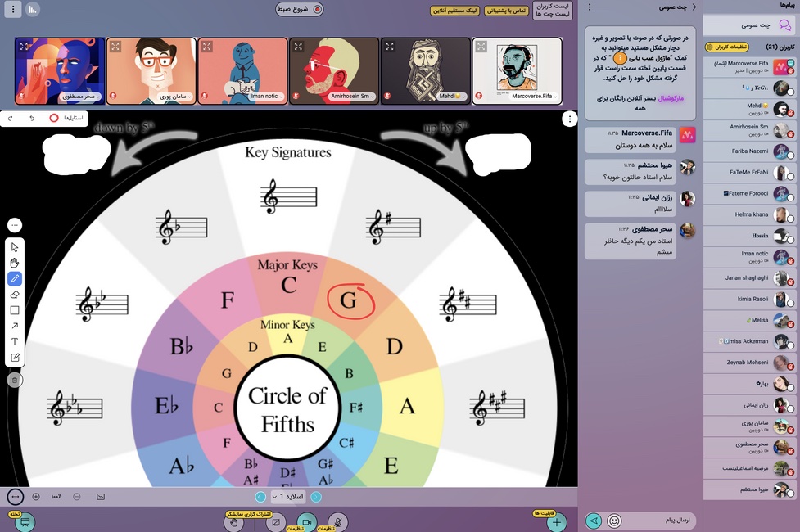The height and width of the screenshot is (532, 800).
Task: Pick the text tool on whiteboard
Action: tap(15, 341)
